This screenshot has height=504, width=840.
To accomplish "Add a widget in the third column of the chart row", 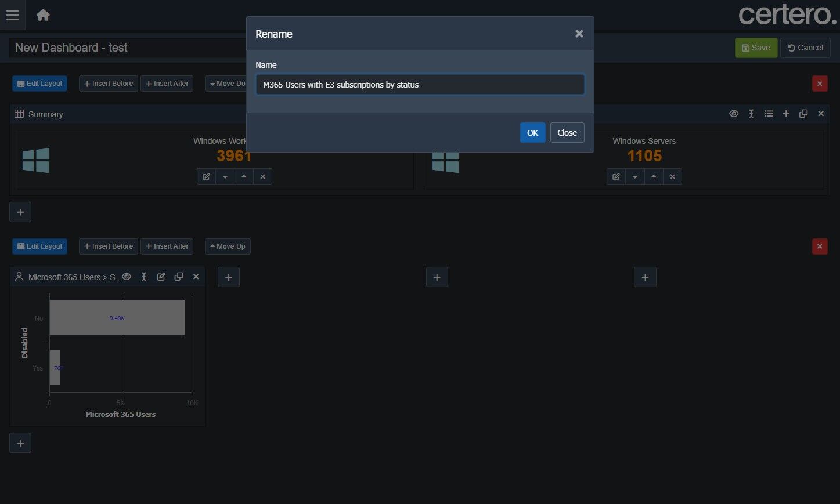I will coord(437,277).
